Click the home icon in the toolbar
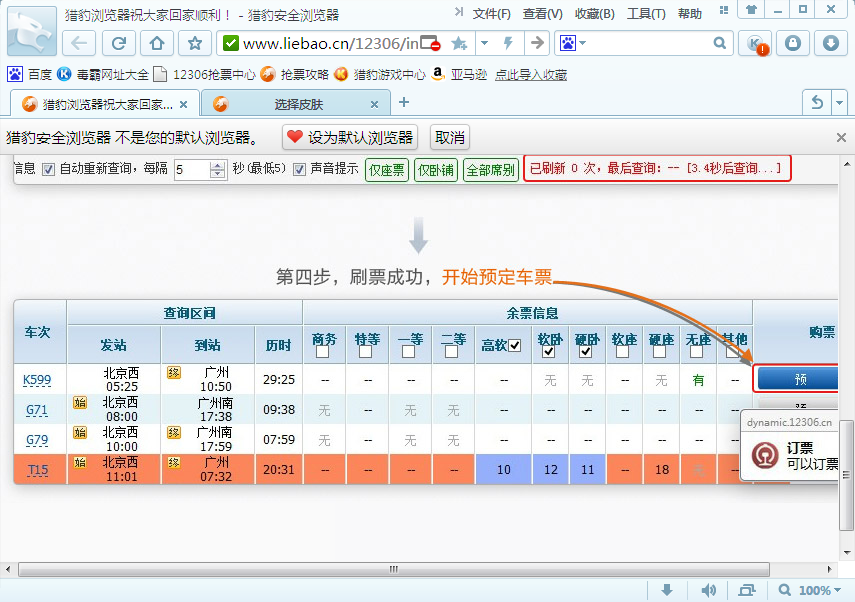Screen dimensions: 855x602 click(157, 44)
